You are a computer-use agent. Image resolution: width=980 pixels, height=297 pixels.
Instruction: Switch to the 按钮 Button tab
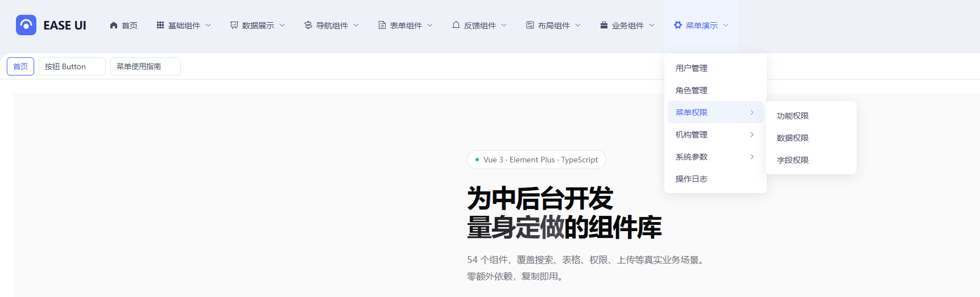click(72, 66)
